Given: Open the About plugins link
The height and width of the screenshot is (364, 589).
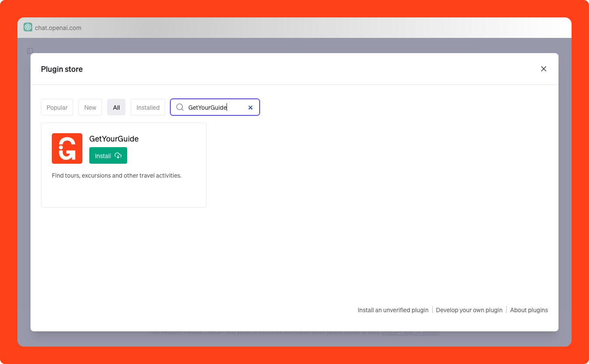Looking at the screenshot, I should click(x=529, y=310).
